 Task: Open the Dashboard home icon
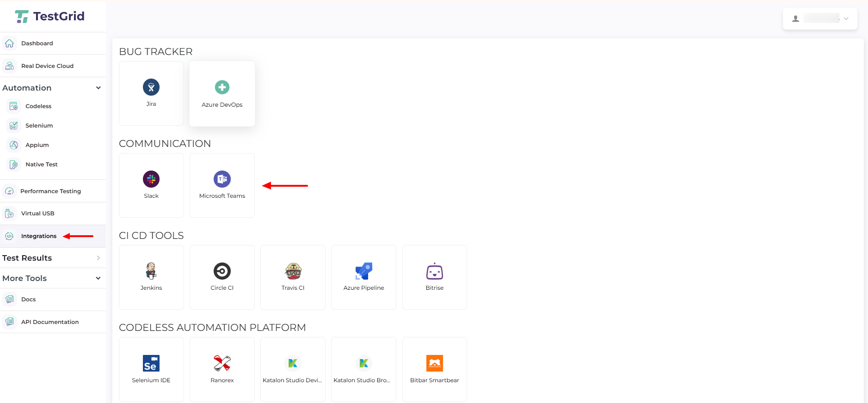pos(9,43)
